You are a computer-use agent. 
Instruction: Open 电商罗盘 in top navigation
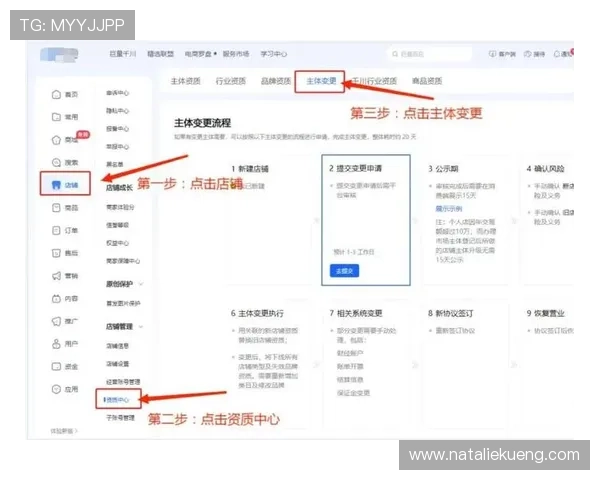[x=198, y=54]
